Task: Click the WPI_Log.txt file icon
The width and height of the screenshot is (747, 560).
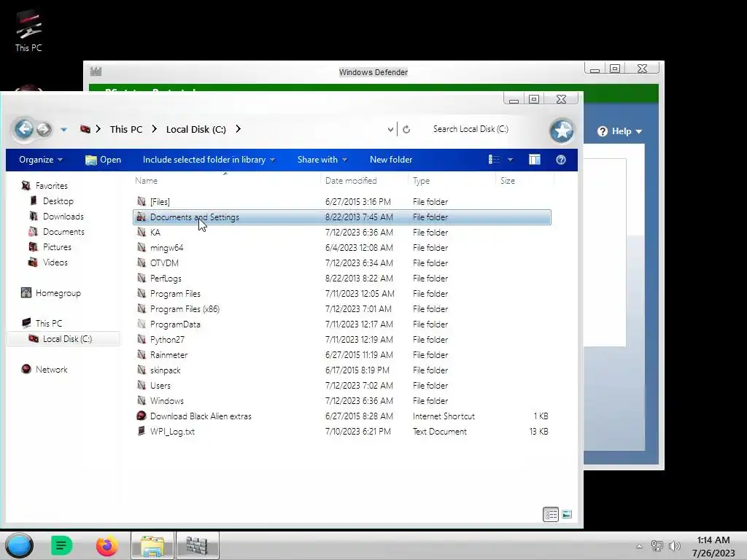Action: click(141, 431)
